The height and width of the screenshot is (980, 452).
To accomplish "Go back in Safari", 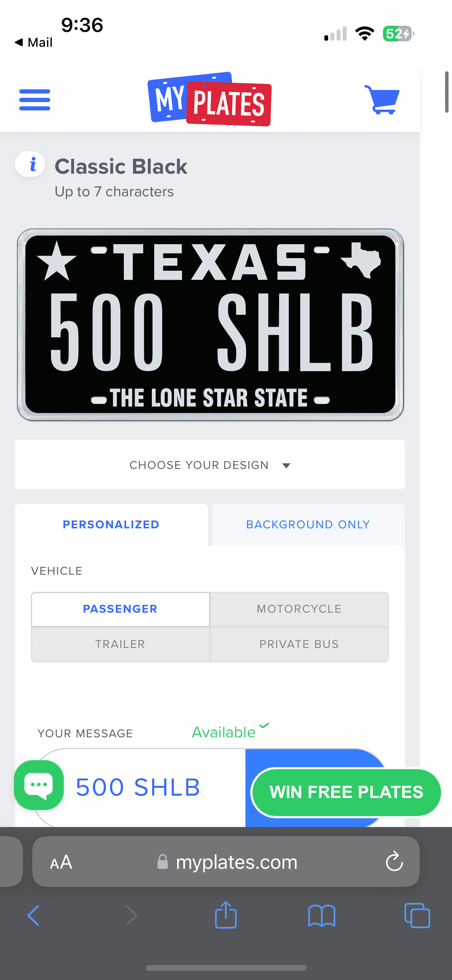I will click(x=33, y=916).
